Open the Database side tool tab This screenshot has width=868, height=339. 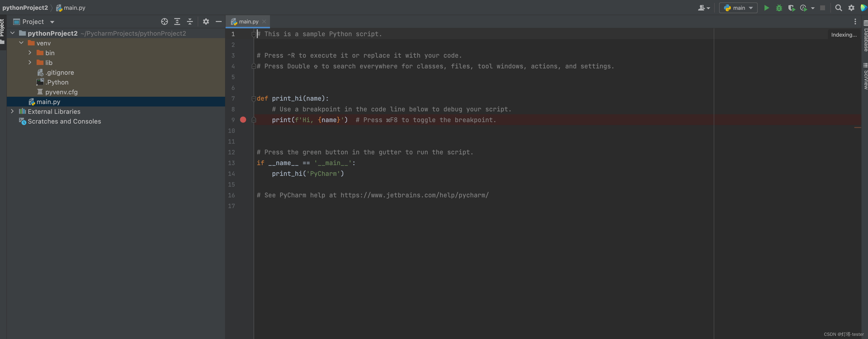click(865, 36)
